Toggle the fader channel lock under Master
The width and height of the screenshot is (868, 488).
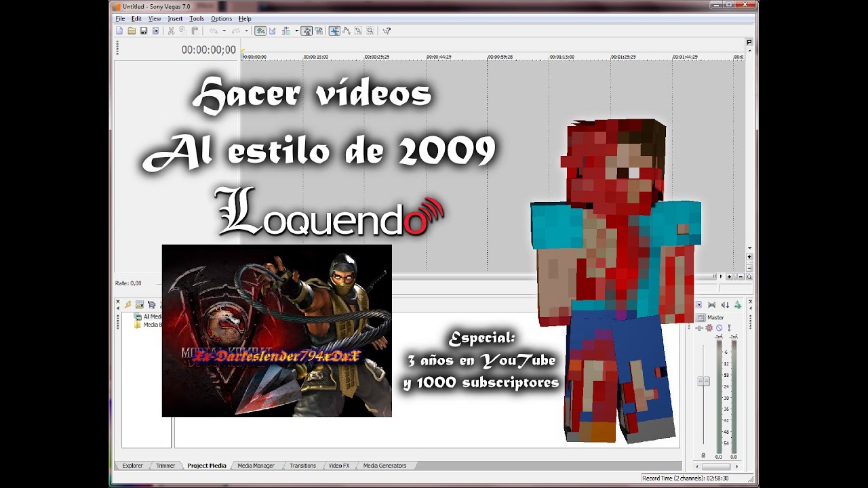pyautogui.click(x=703, y=455)
